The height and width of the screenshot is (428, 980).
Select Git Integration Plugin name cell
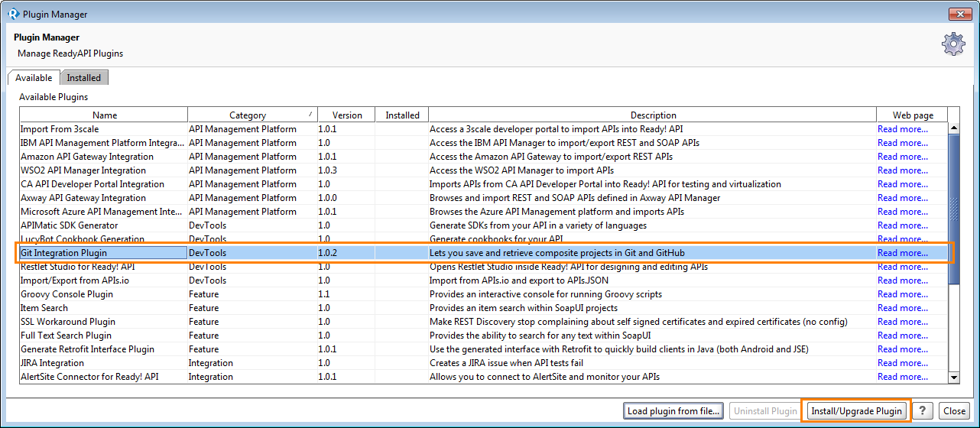tap(103, 253)
